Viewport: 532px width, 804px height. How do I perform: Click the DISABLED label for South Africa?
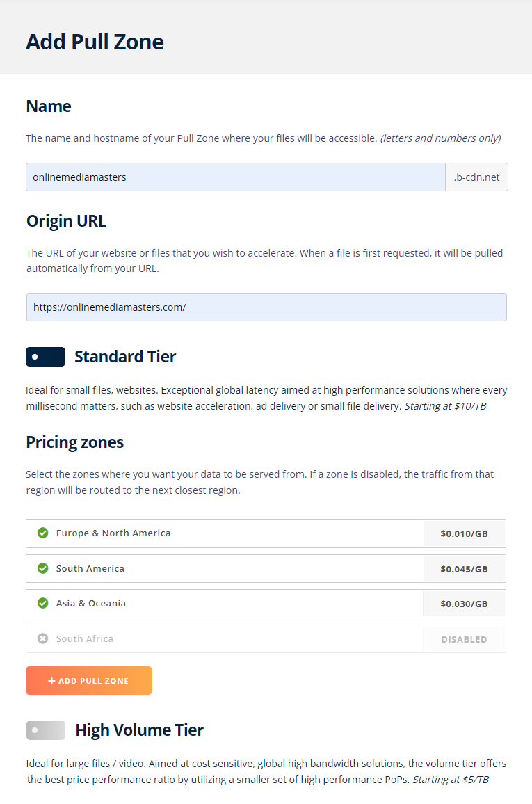click(465, 639)
